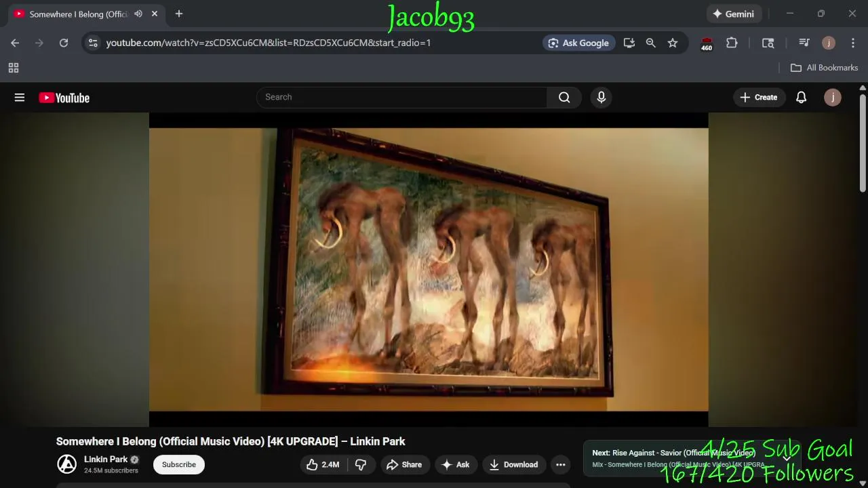Open extension icon with 460 badge
The width and height of the screenshot is (868, 488).
coord(707,43)
